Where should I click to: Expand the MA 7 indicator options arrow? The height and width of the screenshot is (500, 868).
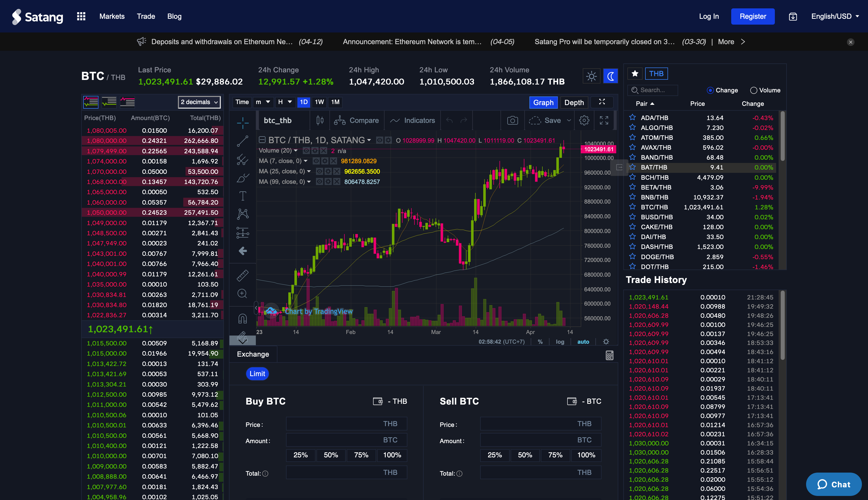click(x=306, y=161)
